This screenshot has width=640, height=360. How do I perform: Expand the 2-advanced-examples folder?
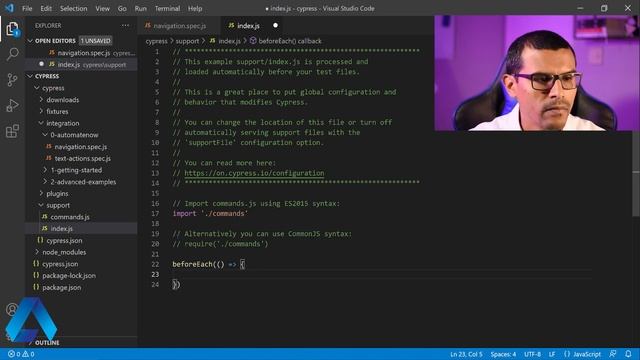coord(45,182)
